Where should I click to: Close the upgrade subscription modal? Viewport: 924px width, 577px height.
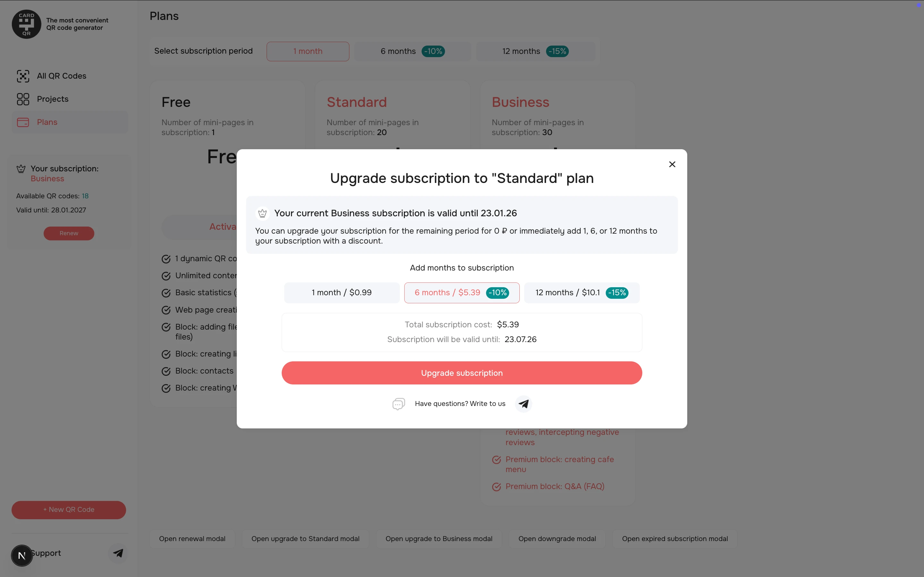coord(672,165)
